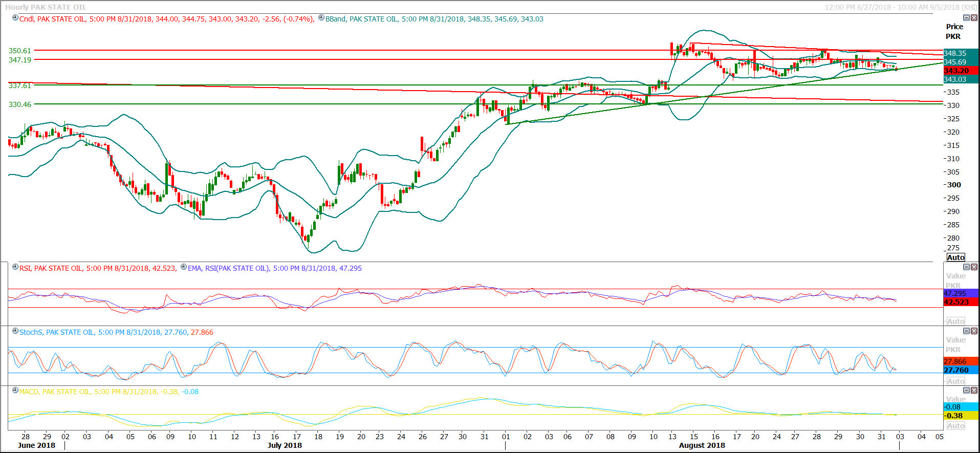Click the red 343.20 last price tag

tap(961, 71)
